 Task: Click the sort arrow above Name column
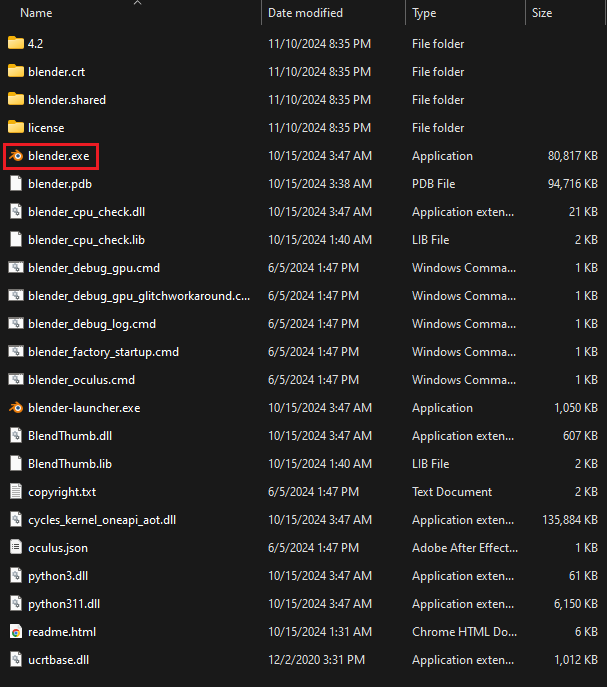tap(137, 3)
